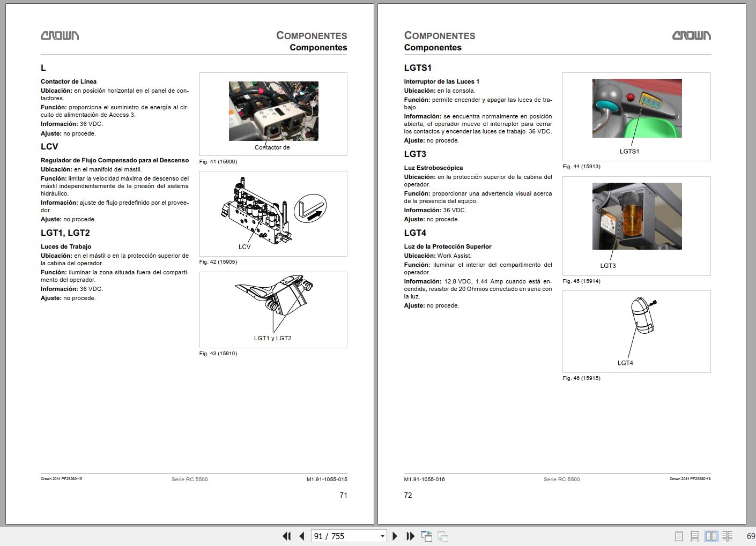Select the continuous scrolling view icon
The height and width of the screenshot is (546, 756).
[x=695, y=536]
